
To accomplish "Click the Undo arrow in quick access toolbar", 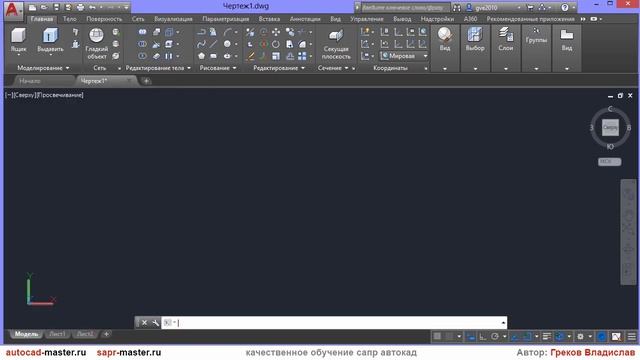I will pos(93,7).
